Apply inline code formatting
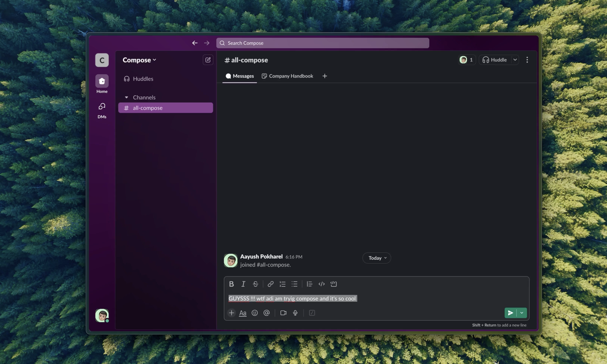 coord(322,284)
